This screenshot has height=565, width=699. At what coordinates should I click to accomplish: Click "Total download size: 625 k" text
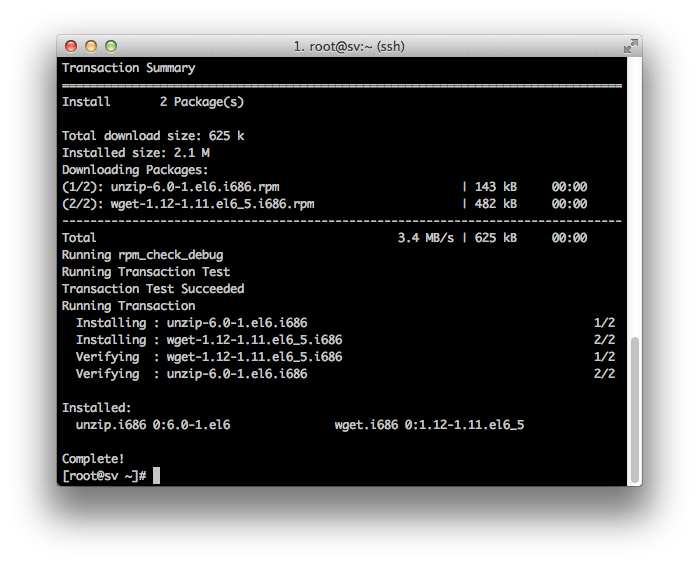[x=153, y=136]
